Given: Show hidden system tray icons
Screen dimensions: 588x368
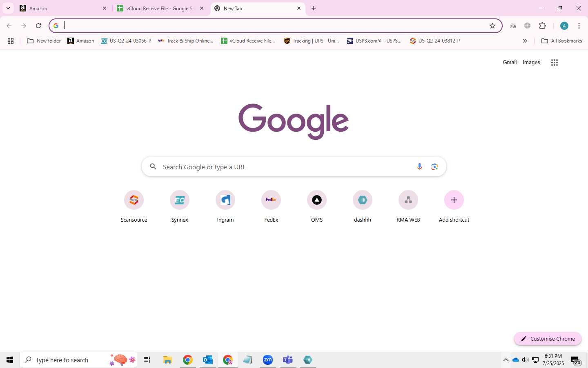Looking at the screenshot, I should click(x=506, y=360).
